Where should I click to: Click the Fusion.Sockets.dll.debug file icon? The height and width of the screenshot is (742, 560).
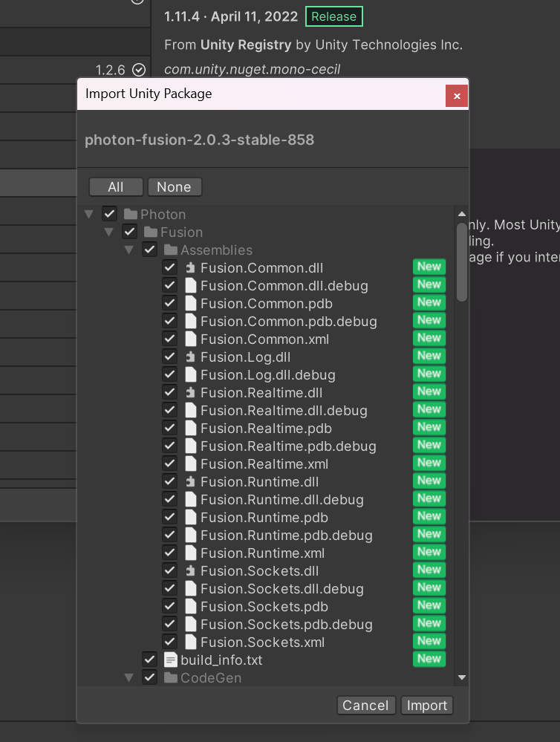pyautogui.click(x=190, y=589)
